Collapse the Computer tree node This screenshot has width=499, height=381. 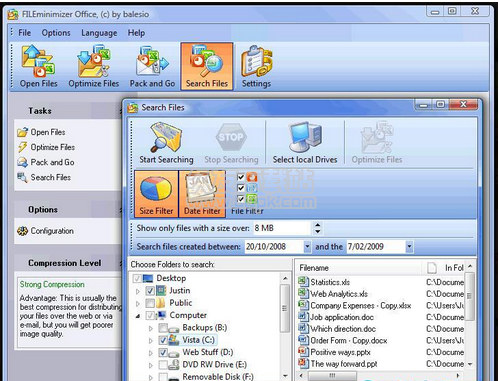(138, 316)
